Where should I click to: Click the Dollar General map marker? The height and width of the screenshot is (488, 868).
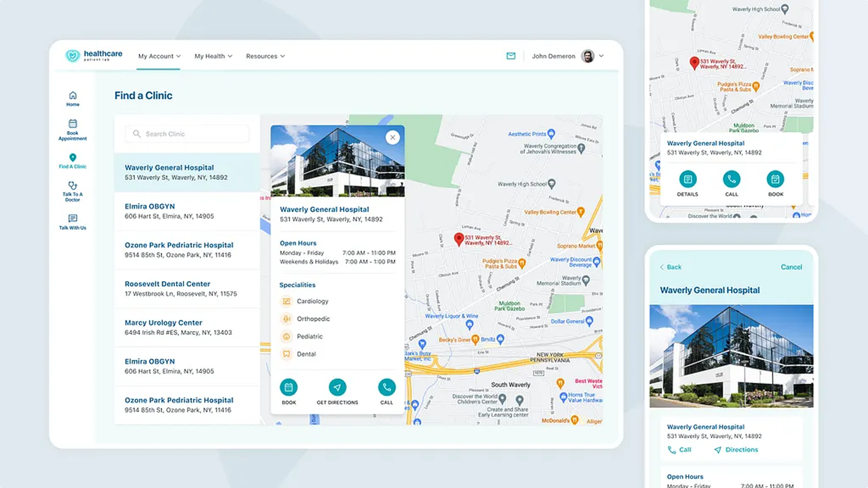click(x=589, y=321)
